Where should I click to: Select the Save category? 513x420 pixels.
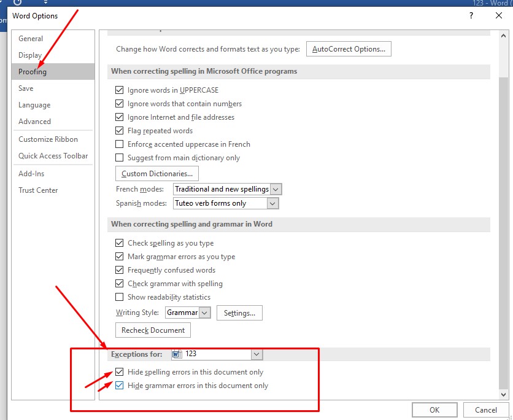pos(53,88)
